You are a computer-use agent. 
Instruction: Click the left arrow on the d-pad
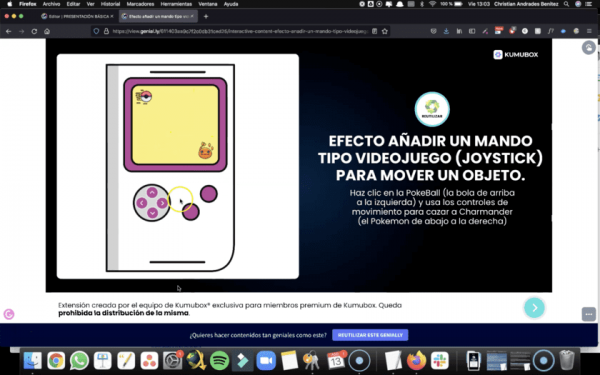click(x=142, y=203)
